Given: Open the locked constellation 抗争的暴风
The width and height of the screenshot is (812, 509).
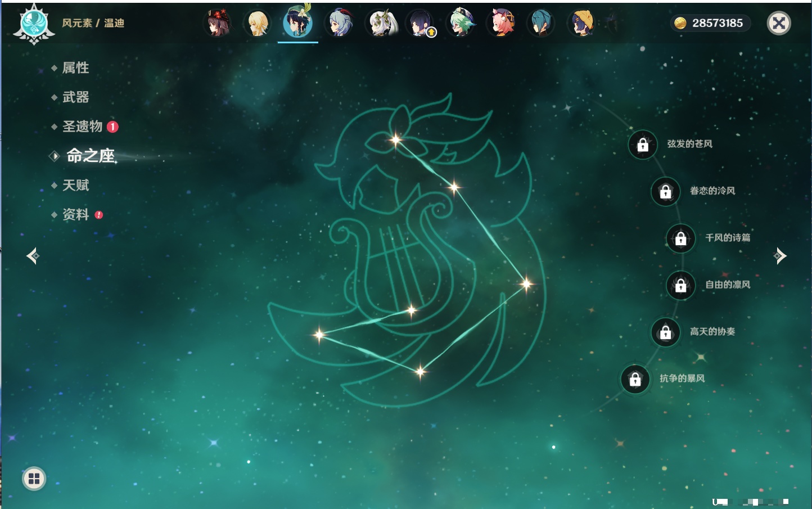Looking at the screenshot, I should tap(635, 379).
